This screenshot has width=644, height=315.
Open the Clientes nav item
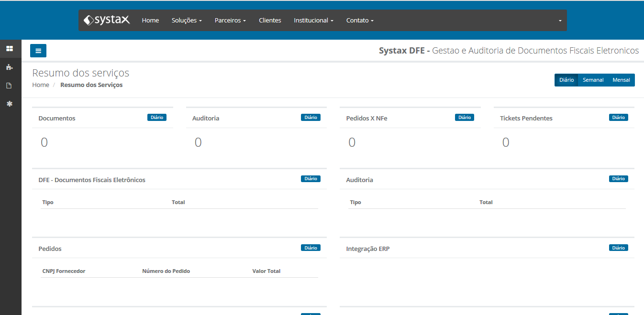pos(270,21)
